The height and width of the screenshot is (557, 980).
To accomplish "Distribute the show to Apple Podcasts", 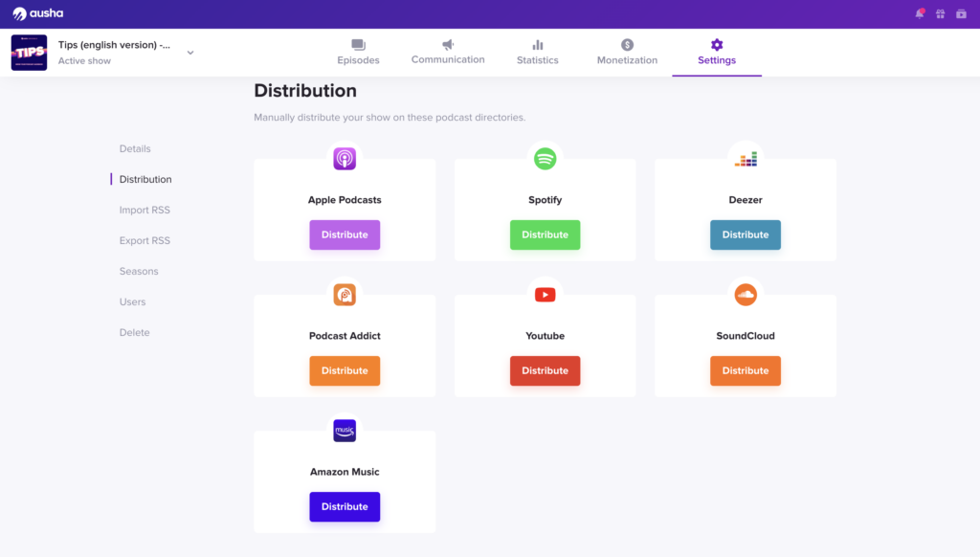I will pyautogui.click(x=345, y=235).
